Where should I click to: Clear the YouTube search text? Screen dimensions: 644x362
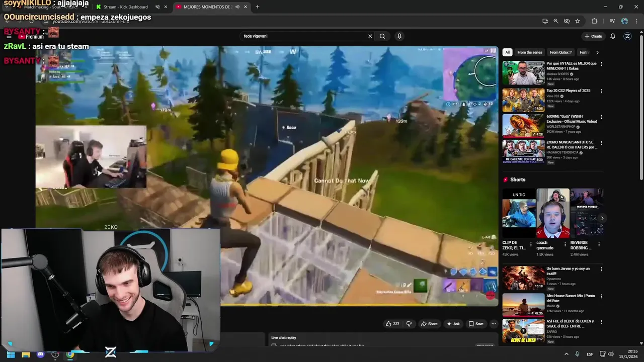tap(370, 36)
